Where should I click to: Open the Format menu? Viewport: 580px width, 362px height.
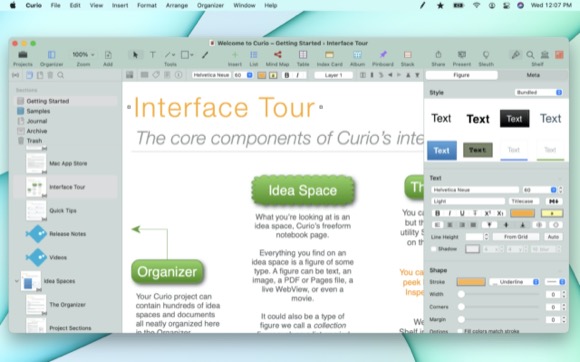(x=147, y=5)
